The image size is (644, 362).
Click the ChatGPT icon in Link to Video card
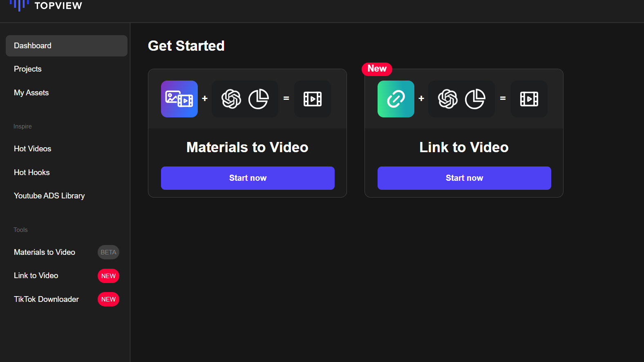pos(448,99)
